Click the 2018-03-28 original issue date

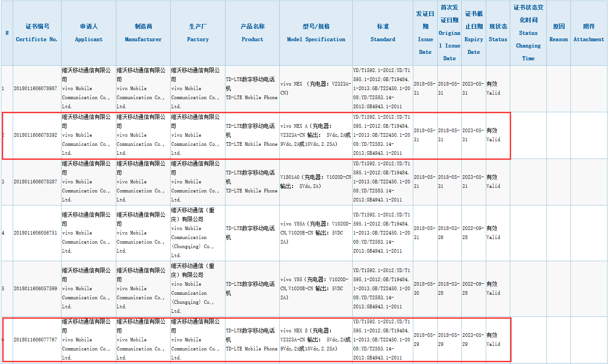coord(450,289)
